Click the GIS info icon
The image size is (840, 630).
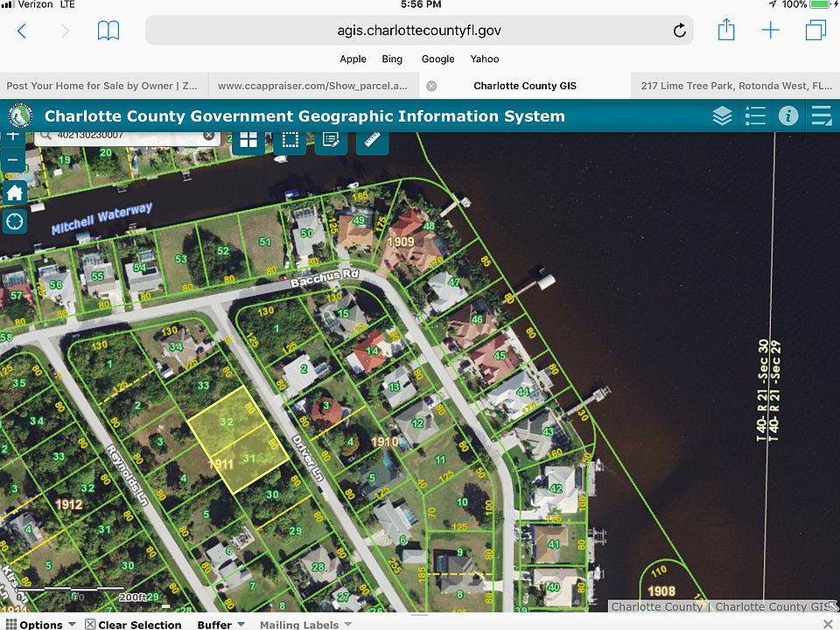788,115
